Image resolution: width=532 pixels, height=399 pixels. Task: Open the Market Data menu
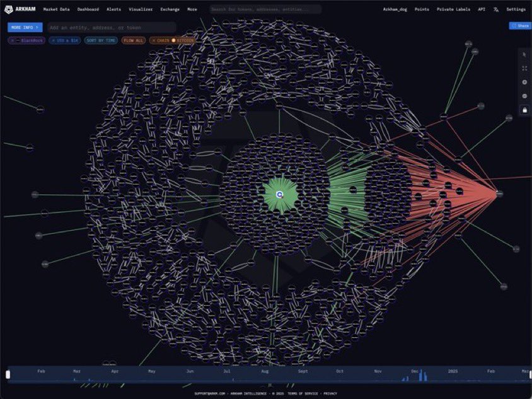[56, 9]
